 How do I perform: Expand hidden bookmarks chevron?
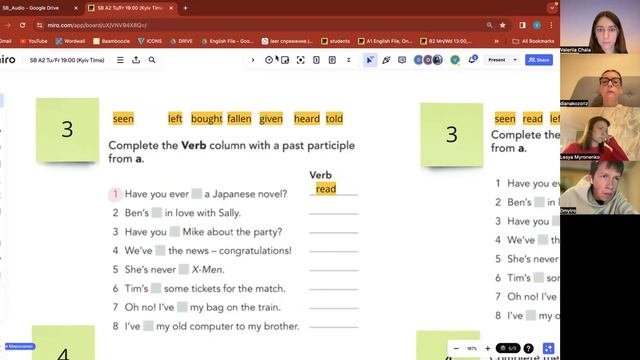click(x=496, y=41)
